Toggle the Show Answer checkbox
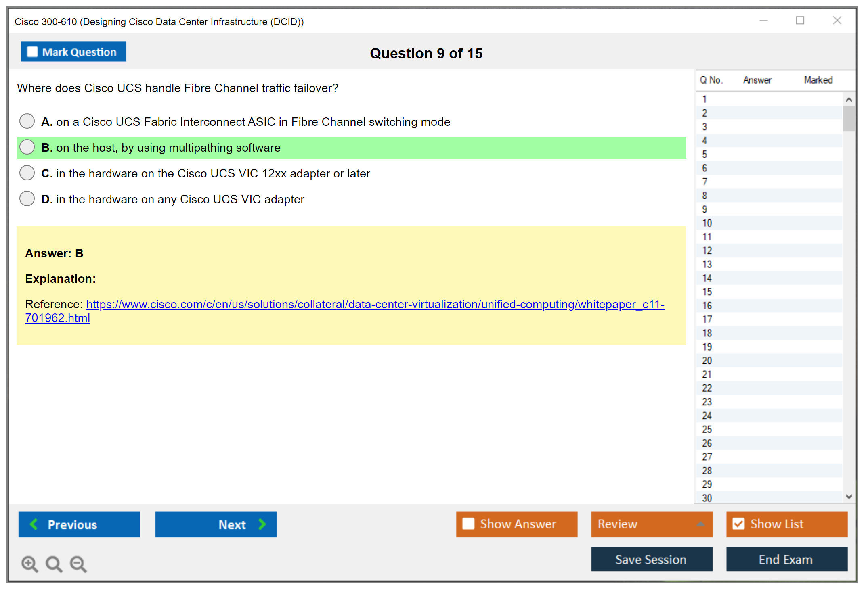The width and height of the screenshot is (868, 593). point(468,524)
